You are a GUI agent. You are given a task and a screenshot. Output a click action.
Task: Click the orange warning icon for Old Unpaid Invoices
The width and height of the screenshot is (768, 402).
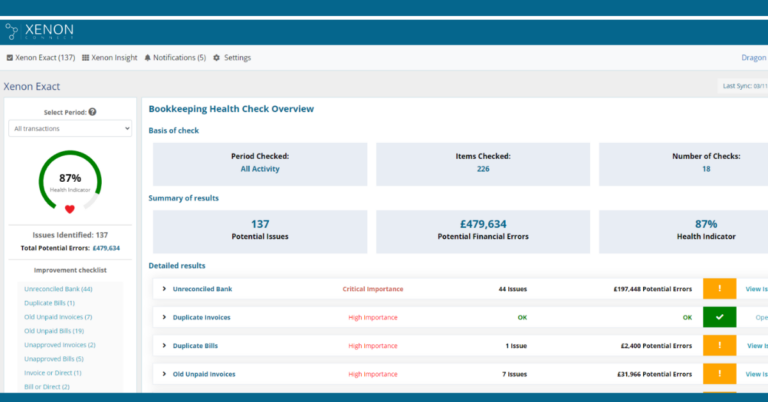click(x=720, y=374)
